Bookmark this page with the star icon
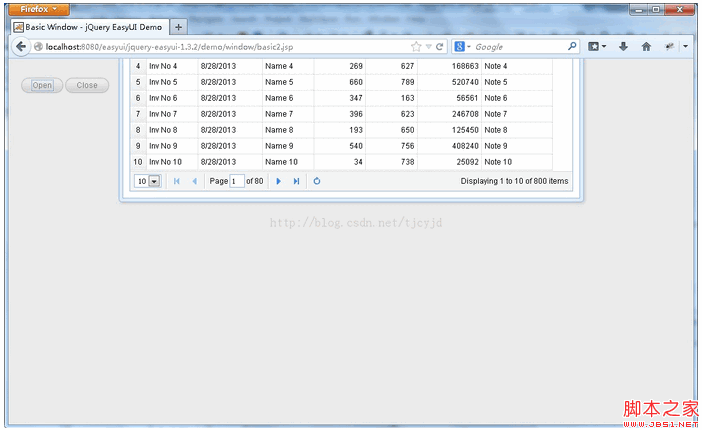 click(416, 47)
